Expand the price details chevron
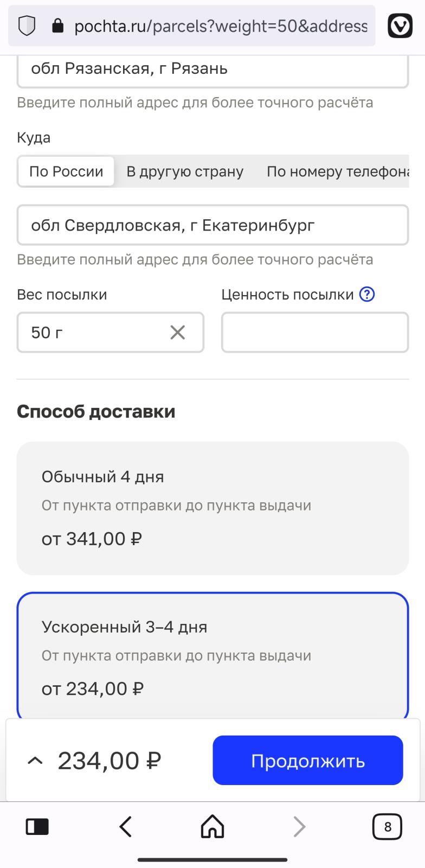This screenshot has height=868, width=425. pos(35,761)
